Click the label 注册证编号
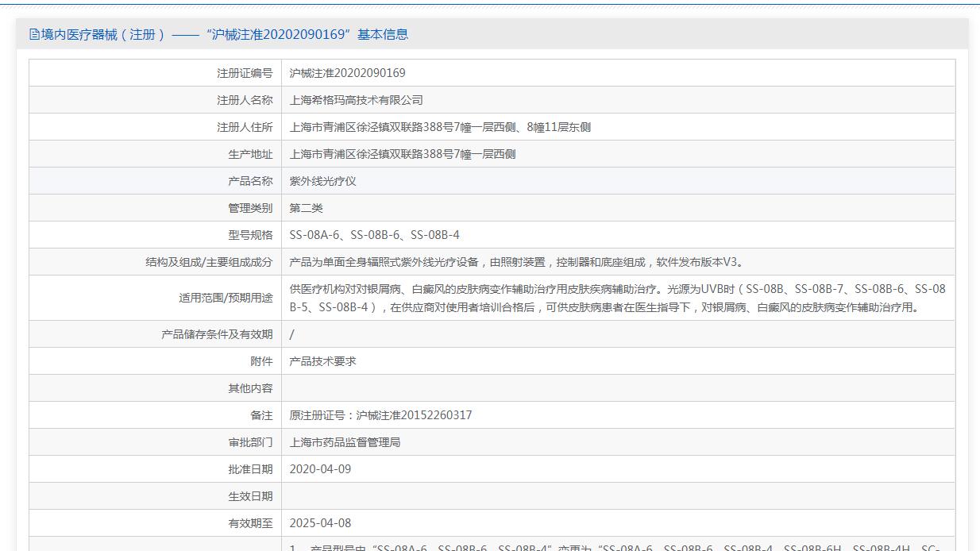The width and height of the screenshot is (980, 551). 245,73
